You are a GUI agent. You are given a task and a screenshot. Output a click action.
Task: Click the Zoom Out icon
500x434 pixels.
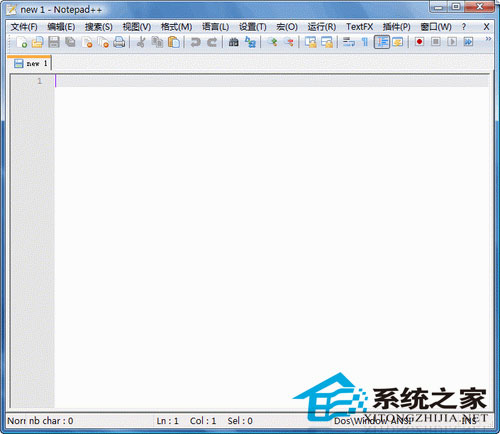tap(289, 42)
